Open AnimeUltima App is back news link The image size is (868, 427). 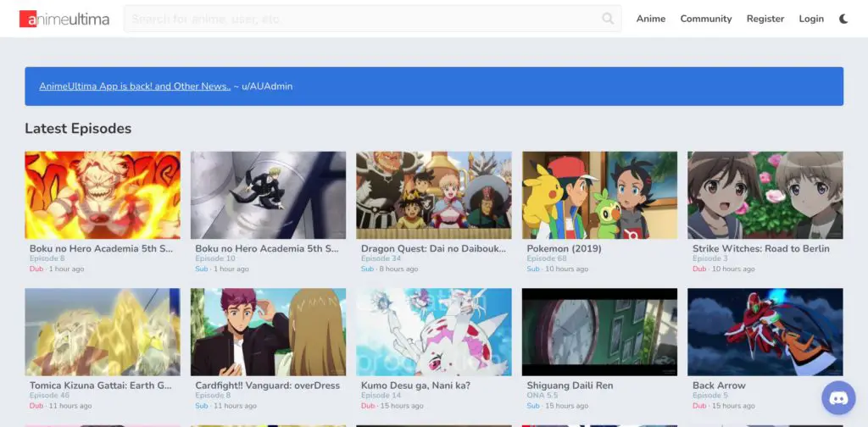click(135, 86)
